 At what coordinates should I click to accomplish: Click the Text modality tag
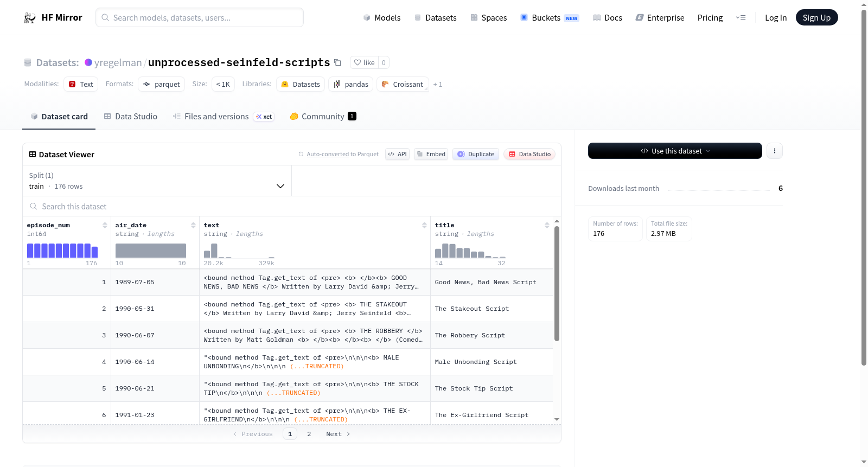pos(81,84)
